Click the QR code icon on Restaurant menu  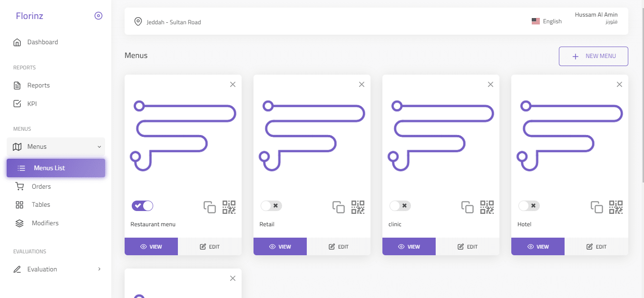coord(229,207)
